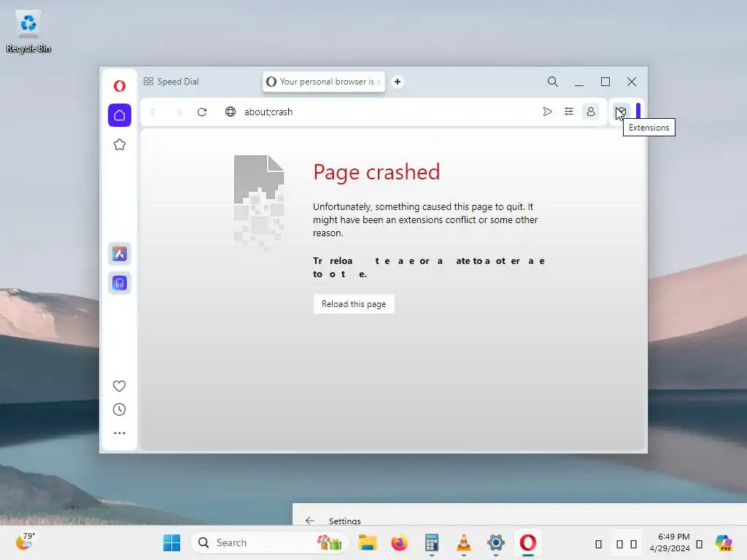Screen dimensions: 747x560
Task: Open the Extensions cube icon
Action: [x=621, y=112]
